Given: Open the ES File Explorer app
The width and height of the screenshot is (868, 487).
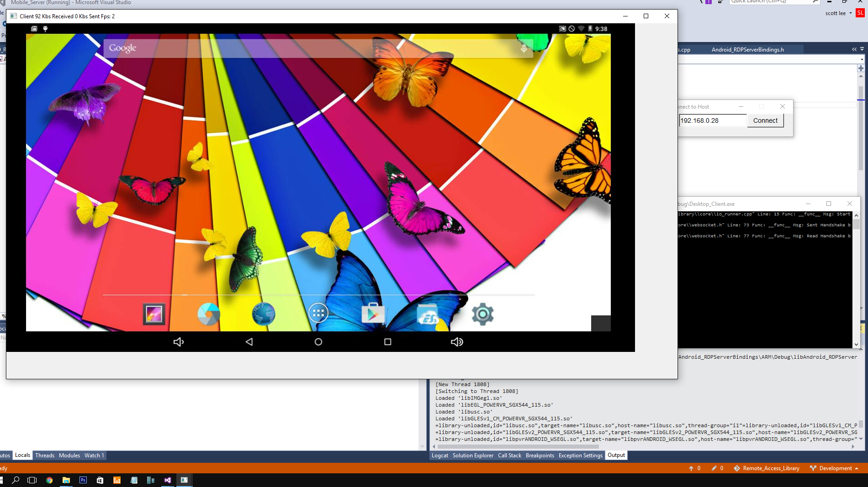Looking at the screenshot, I should tap(428, 314).
